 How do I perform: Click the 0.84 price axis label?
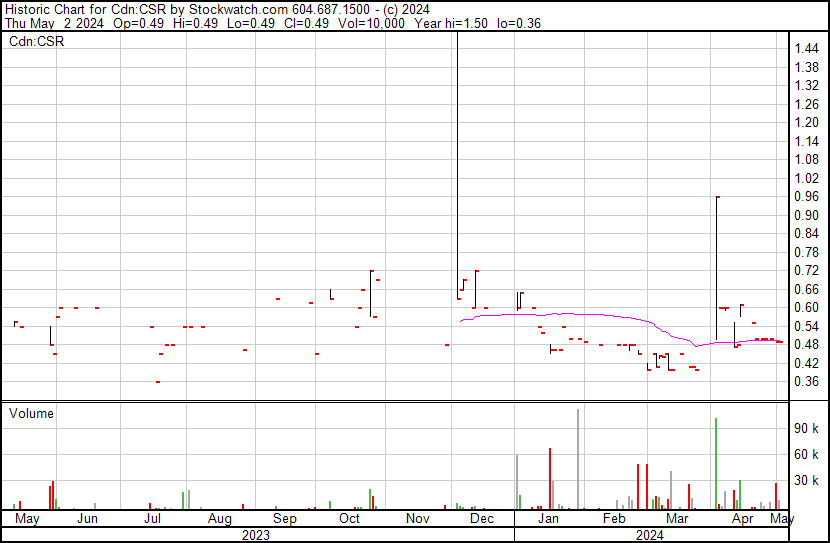(807, 233)
